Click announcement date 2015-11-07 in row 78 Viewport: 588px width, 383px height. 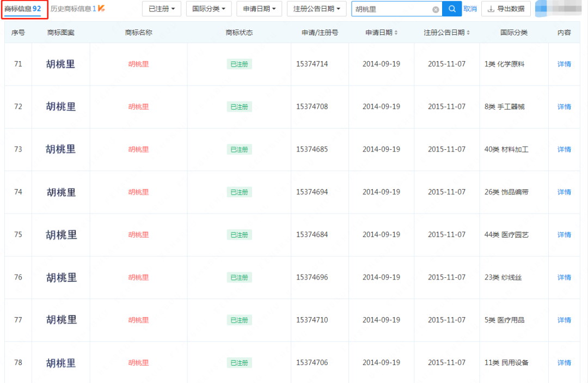[x=446, y=363]
